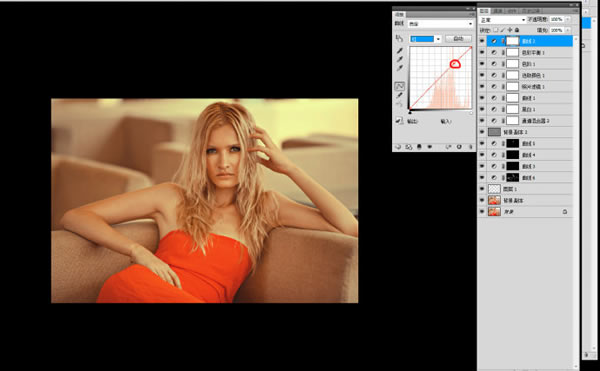Viewport: 600px width, 371px height.
Task: Click the Auto button in the Curves panel
Action: 458,39
